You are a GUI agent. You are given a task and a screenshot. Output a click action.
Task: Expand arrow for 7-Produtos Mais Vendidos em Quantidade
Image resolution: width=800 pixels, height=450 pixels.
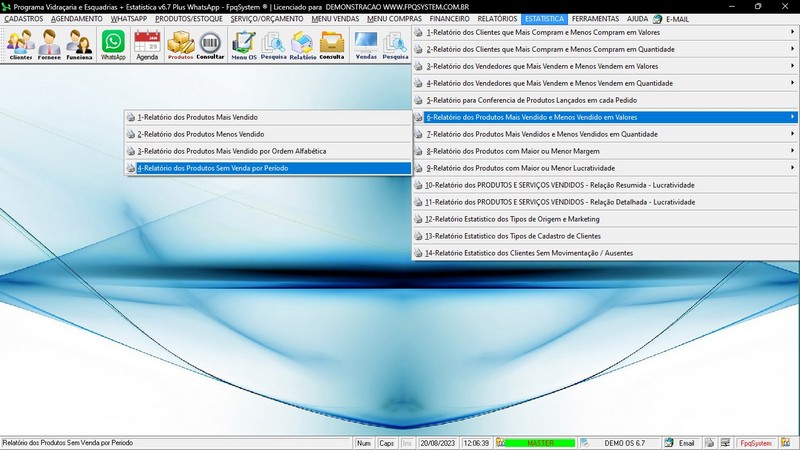tap(792, 134)
